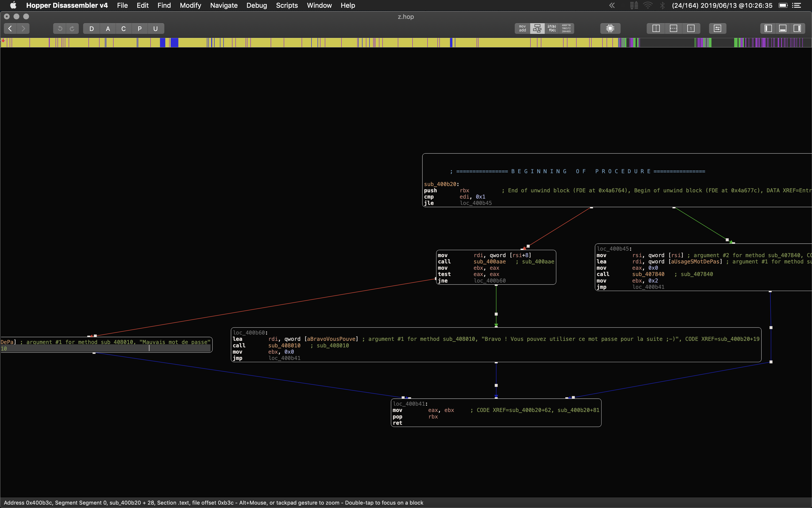The height and width of the screenshot is (508, 812).
Task: Switch to assembly (mov add) view mode
Action: point(522,29)
